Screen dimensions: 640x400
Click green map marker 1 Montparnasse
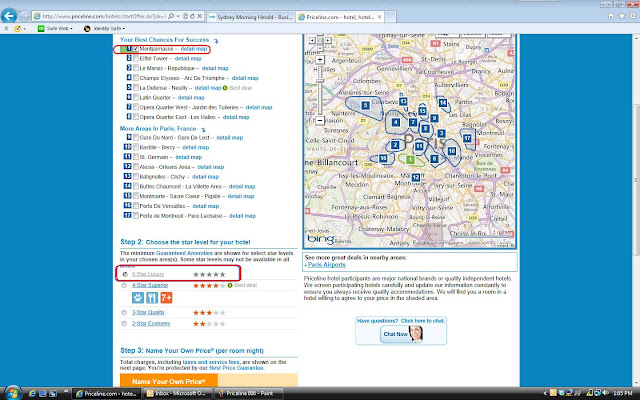point(410,160)
